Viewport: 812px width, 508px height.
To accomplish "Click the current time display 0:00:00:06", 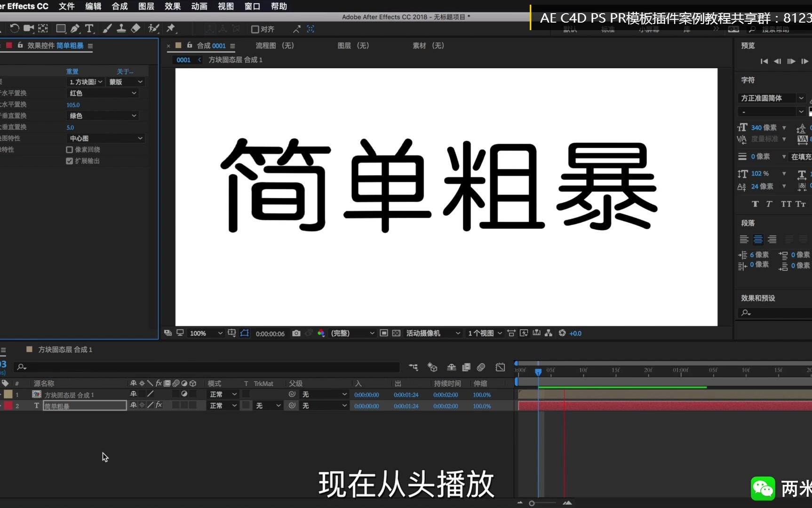I will [270, 333].
